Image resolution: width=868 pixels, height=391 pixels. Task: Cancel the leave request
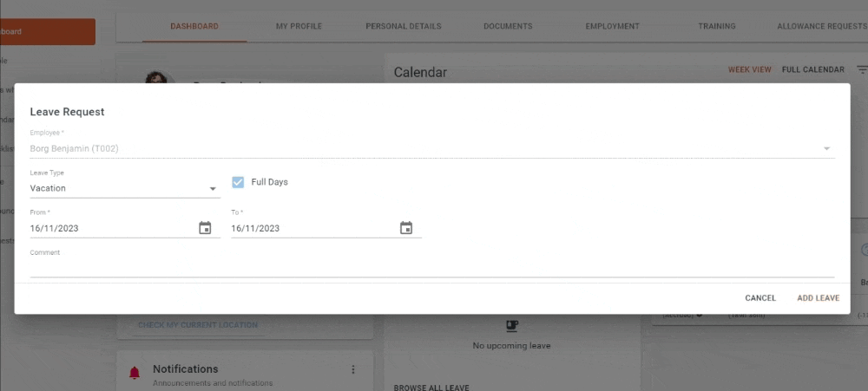pyautogui.click(x=760, y=298)
